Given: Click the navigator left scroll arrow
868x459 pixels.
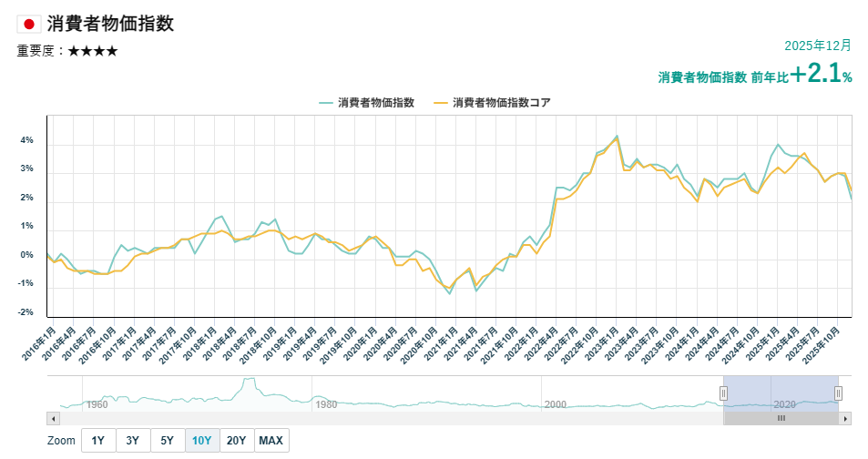Looking at the screenshot, I should 53,419.
